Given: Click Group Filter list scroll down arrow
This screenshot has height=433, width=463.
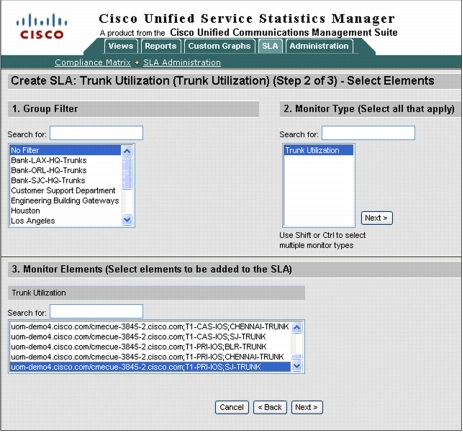Looking at the screenshot, I should coord(127,220).
